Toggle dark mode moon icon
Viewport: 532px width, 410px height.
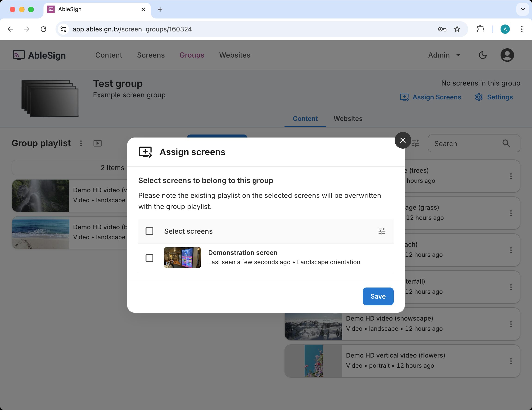click(x=482, y=55)
